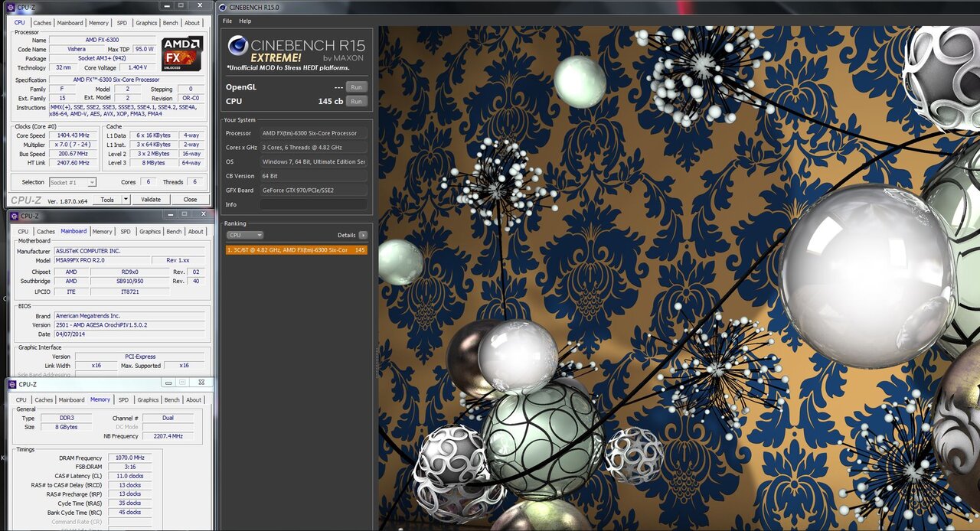
Task: Switch to Memory tab in the top CPU-Z window
Action: click(x=99, y=23)
